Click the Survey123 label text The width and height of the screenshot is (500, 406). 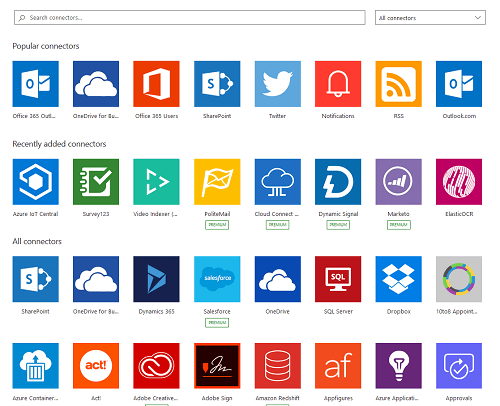click(x=96, y=214)
